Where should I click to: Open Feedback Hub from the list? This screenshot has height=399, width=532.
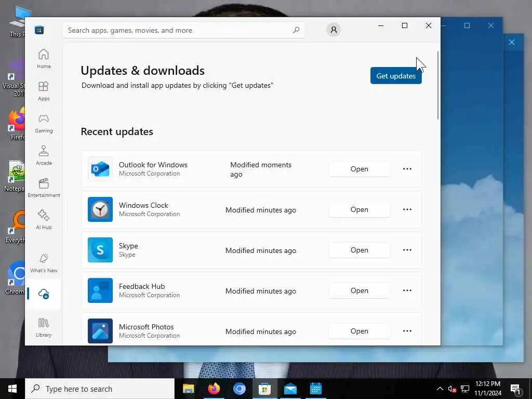[360, 290]
